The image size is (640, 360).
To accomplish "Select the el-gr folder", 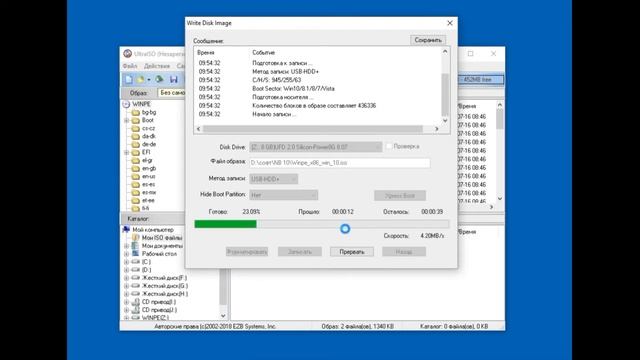I will (x=147, y=160).
